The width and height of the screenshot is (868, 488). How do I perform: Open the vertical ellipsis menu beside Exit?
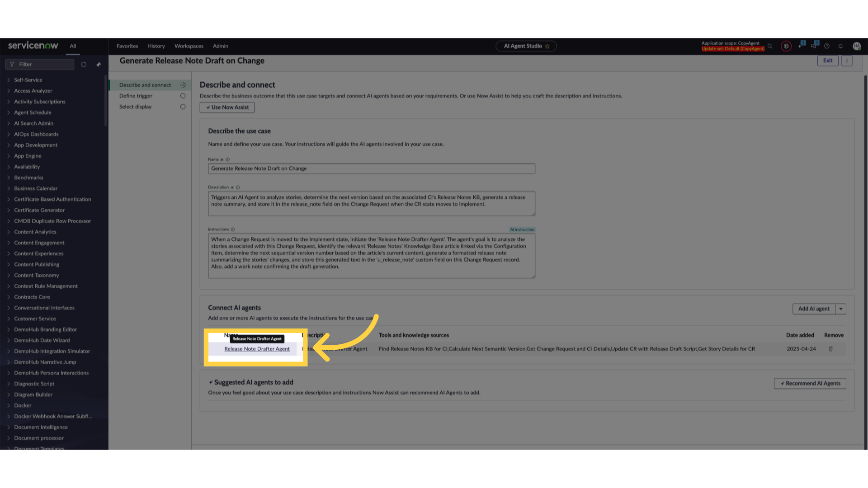coord(847,61)
